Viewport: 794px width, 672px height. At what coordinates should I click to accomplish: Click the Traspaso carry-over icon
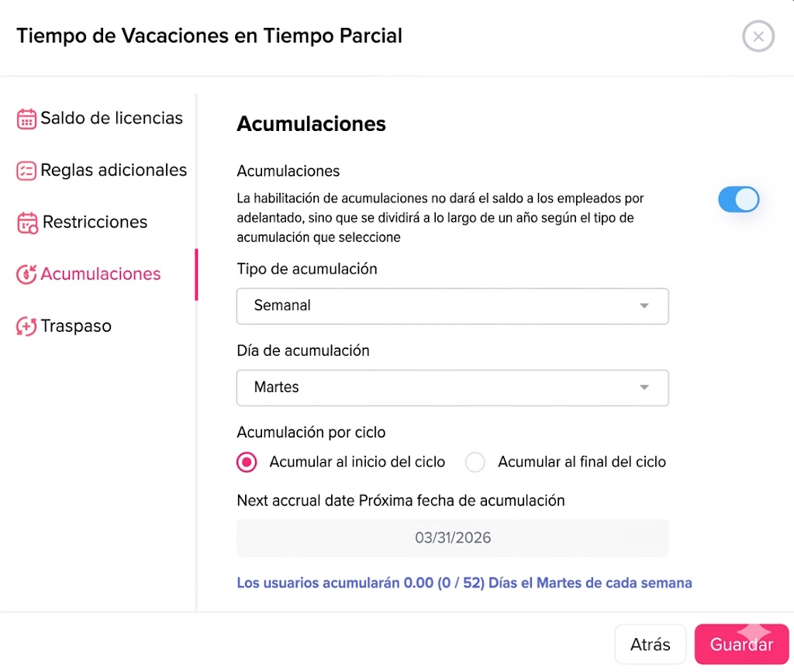(26, 326)
